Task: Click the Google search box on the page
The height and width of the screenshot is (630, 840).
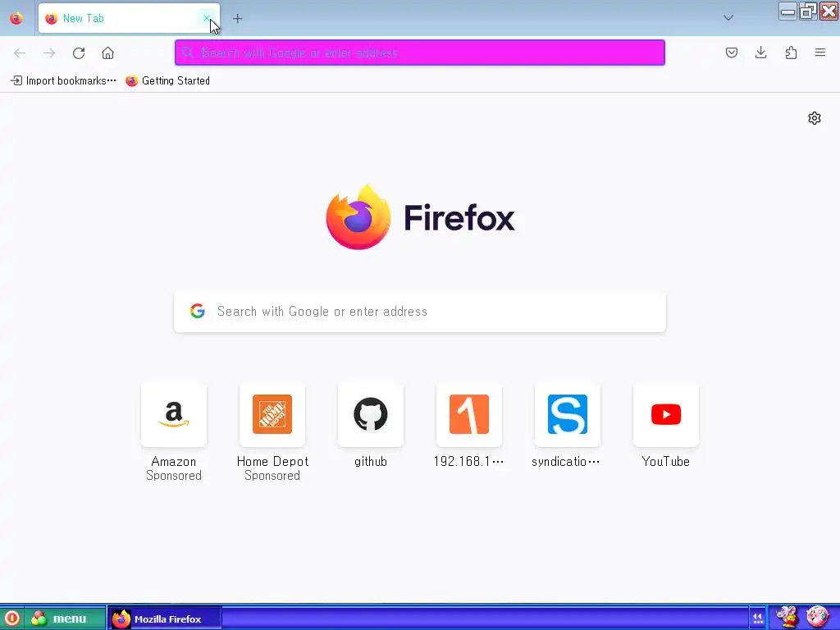Action: point(420,312)
